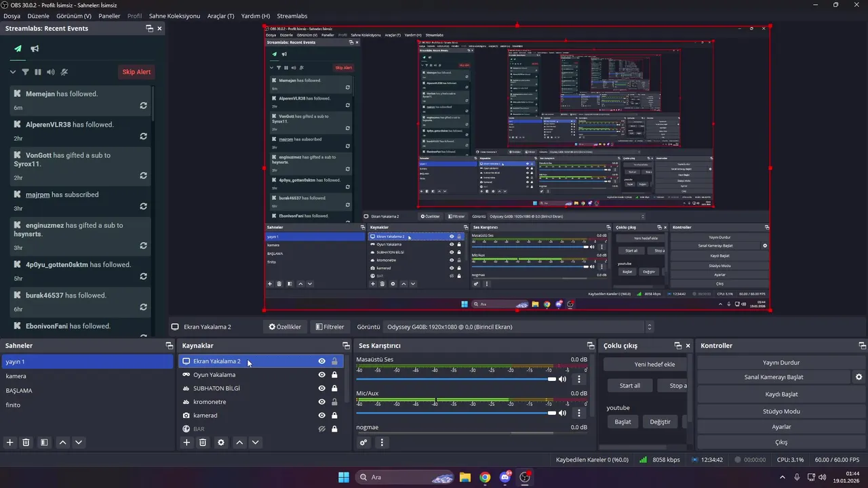Replay the AlperenVLR38 follow alert
This screenshot has height=488, width=868.
pyautogui.click(x=143, y=136)
